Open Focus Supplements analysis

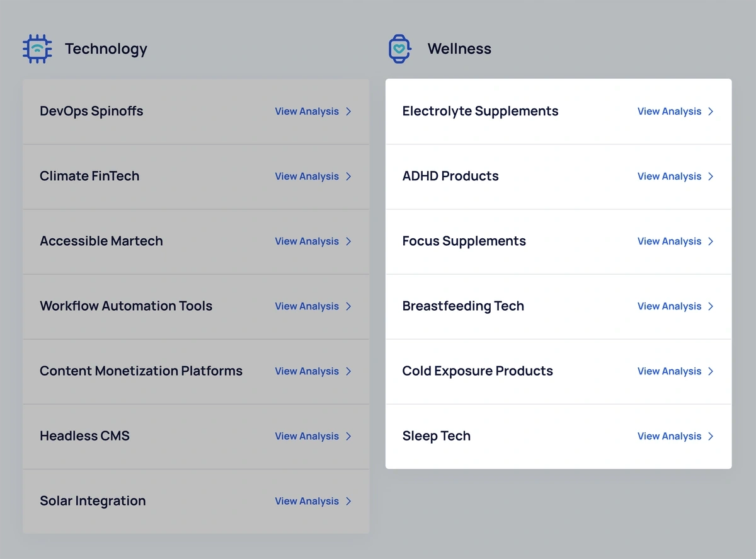coord(670,241)
